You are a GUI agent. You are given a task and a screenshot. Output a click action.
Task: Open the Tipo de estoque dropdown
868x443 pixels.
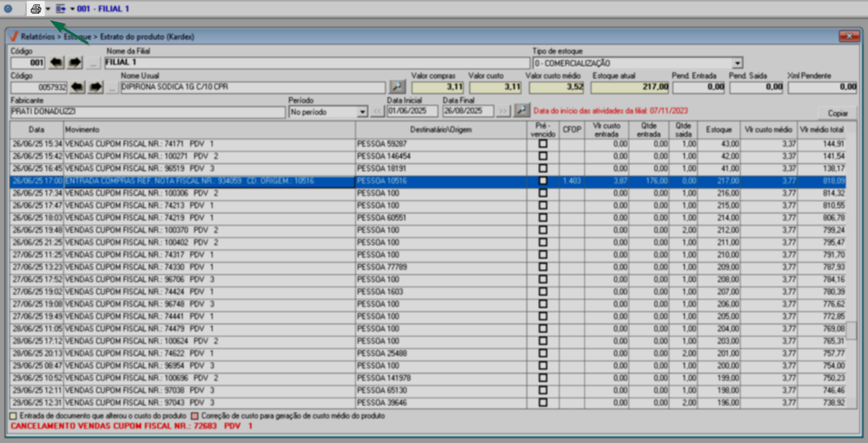pos(737,63)
